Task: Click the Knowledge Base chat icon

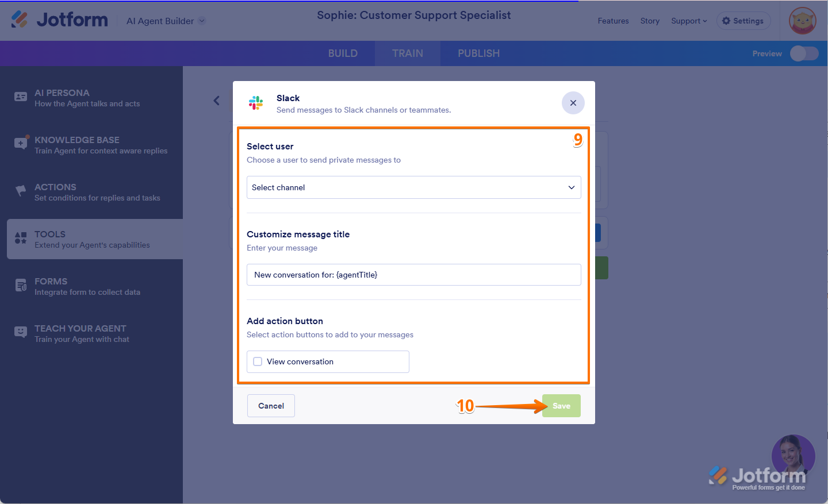Action: point(21,143)
